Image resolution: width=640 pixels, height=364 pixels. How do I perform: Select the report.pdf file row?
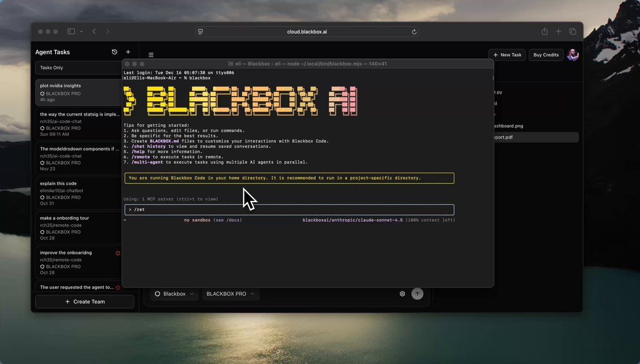pos(535,137)
